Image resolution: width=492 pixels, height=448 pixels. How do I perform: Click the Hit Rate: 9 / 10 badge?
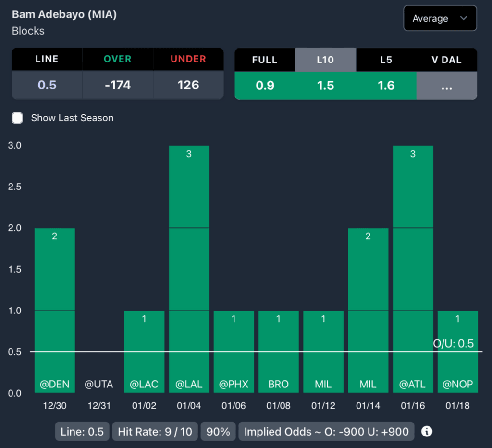click(x=155, y=431)
